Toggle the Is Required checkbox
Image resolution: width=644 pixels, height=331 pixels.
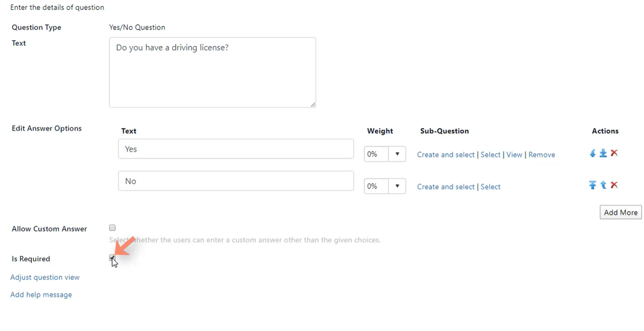[113, 258]
